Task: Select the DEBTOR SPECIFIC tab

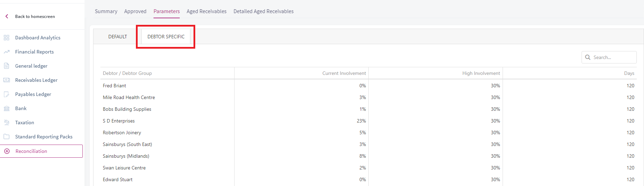Action: (166, 37)
